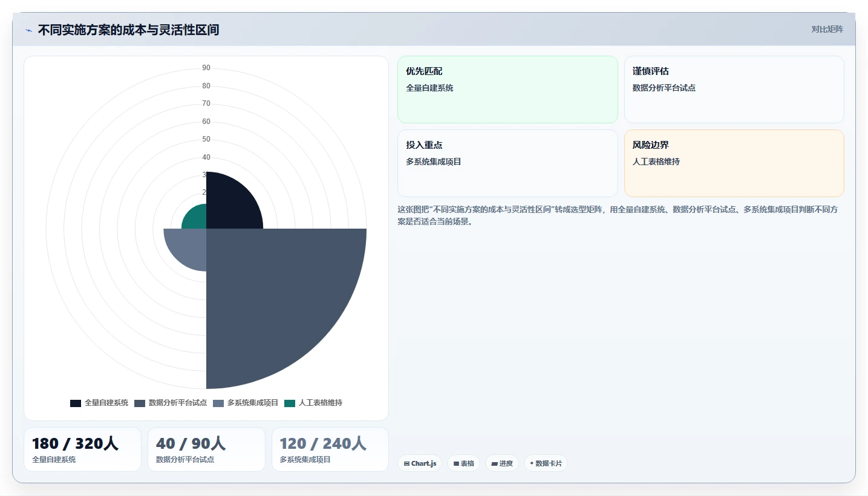868x496 pixels.
Task: Click the grey-blue polar chart segment
Action: (189, 246)
